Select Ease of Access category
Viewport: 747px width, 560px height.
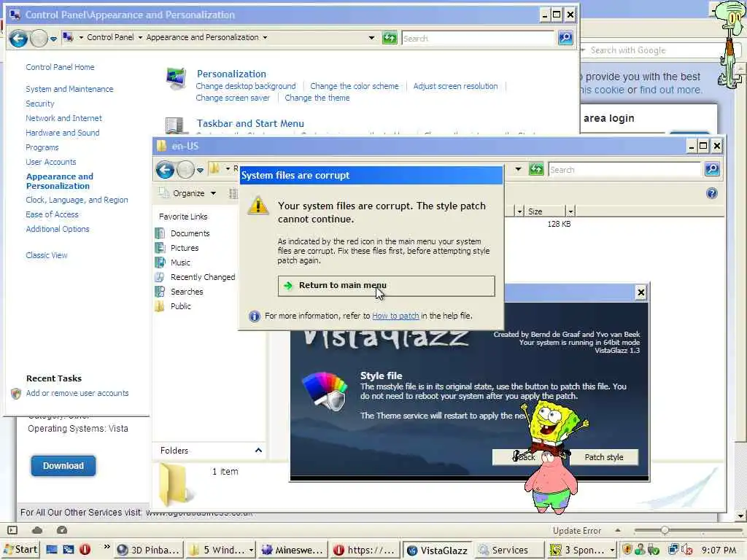pos(52,215)
